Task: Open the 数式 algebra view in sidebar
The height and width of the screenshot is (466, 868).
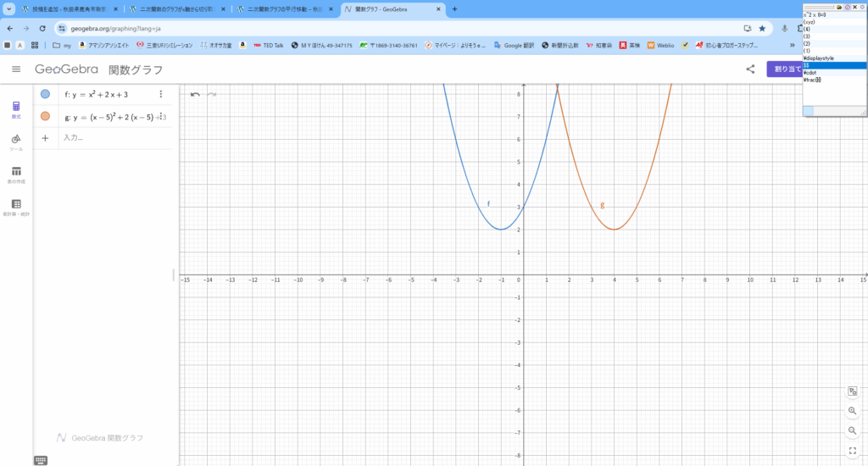Action: (16, 109)
